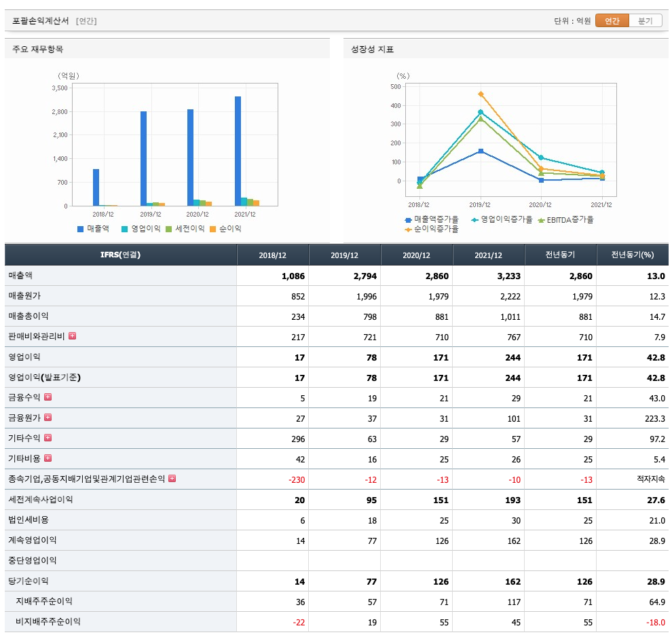
Task: Click the 법인세비용 row label
Action: pyautogui.click(x=29, y=519)
